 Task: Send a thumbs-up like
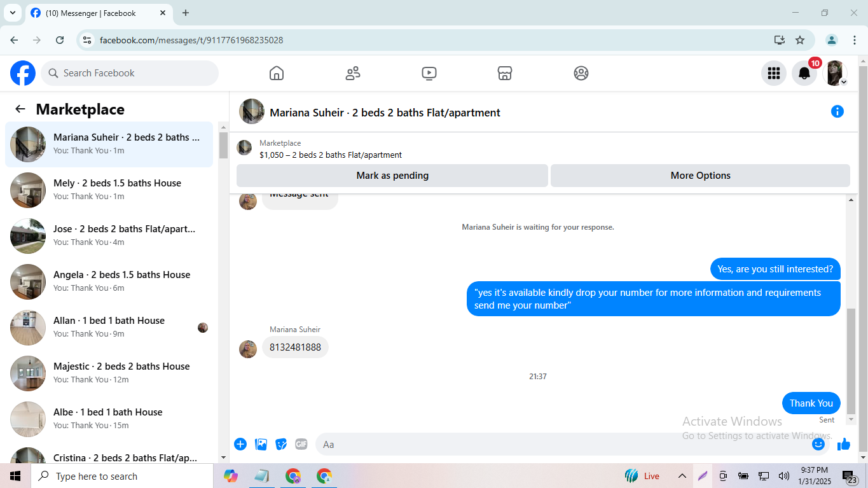coord(844,444)
